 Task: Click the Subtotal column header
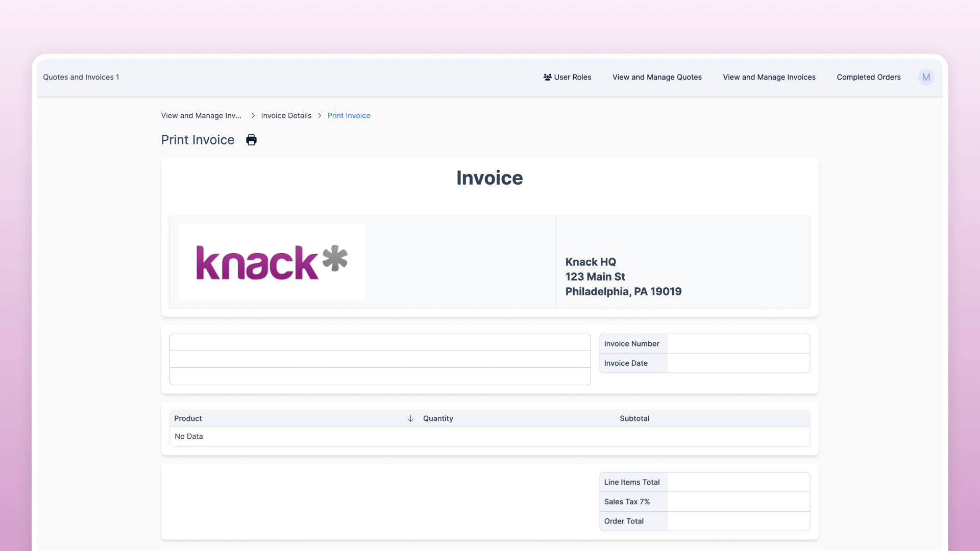pyautogui.click(x=634, y=418)
